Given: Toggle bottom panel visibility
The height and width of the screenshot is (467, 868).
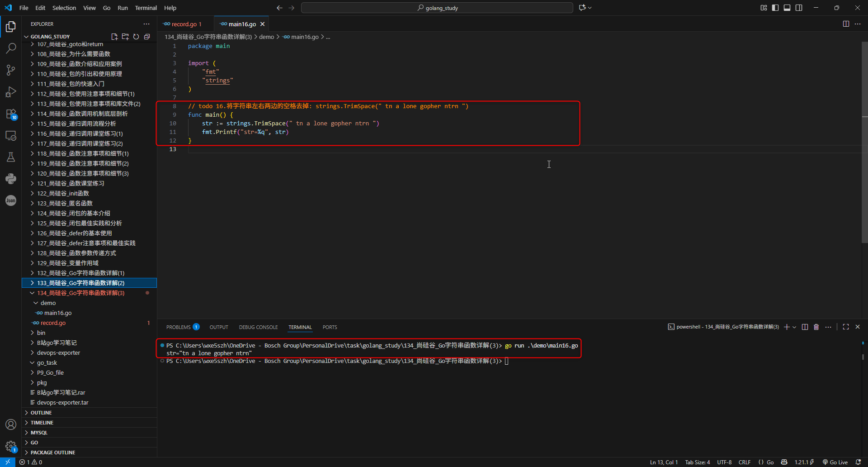Looking at the screenshot, I should tap(787, 8).
